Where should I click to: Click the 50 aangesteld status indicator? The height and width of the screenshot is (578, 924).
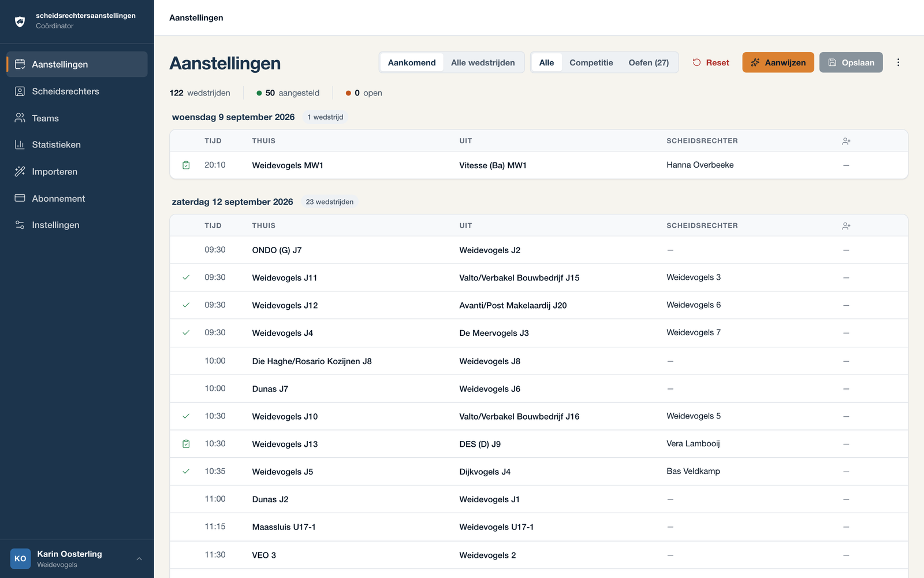[288, 92]
